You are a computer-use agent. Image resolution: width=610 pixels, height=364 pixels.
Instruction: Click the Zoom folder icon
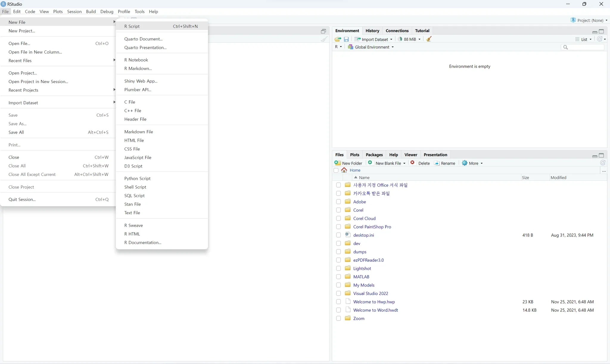click(x=348, y=318)
